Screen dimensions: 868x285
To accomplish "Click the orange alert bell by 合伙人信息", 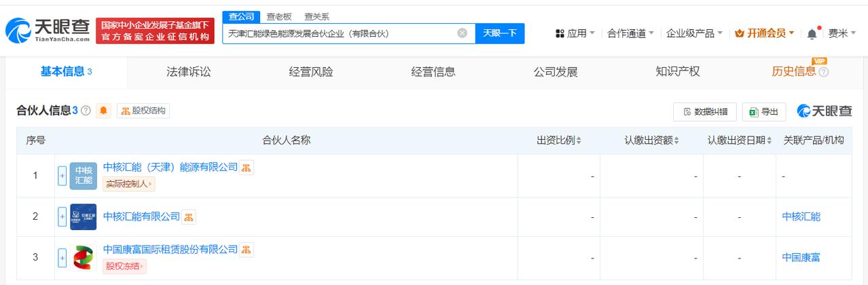I will pyautogui.click(x=103, y=111).
